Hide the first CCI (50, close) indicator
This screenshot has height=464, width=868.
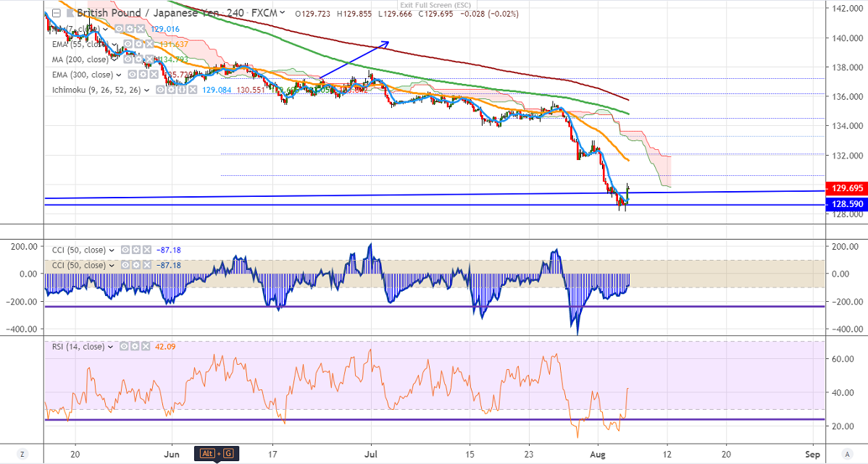click(x=125, y=250)
